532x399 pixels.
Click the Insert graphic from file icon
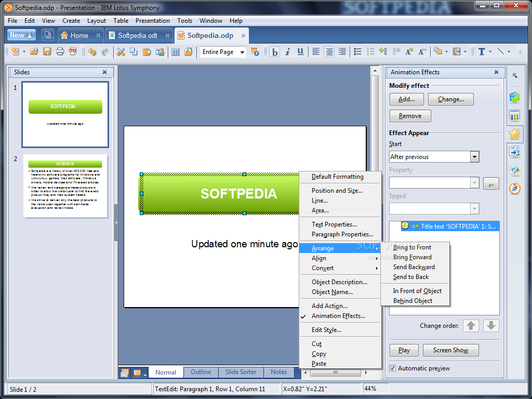pos(188,51)
